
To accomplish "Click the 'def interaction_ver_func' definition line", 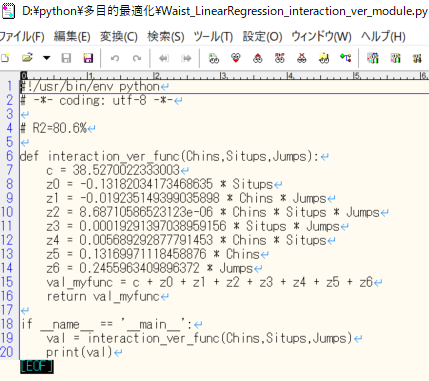I will click(x=170, y=156).
